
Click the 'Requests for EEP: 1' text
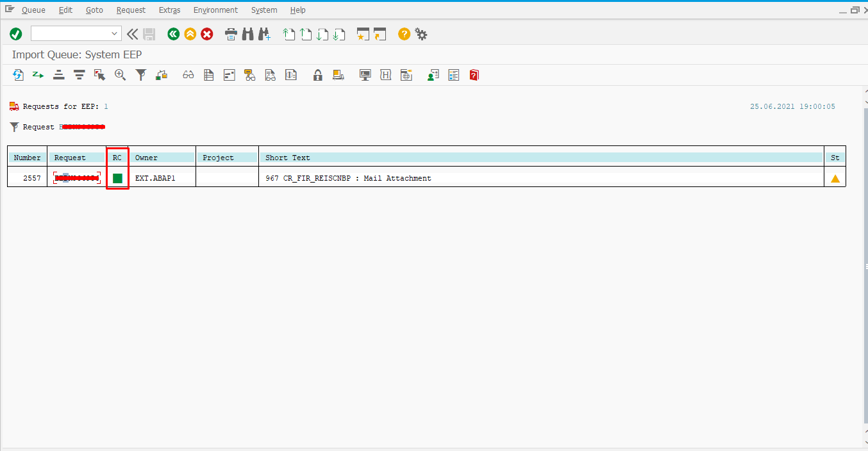(65, 106)
